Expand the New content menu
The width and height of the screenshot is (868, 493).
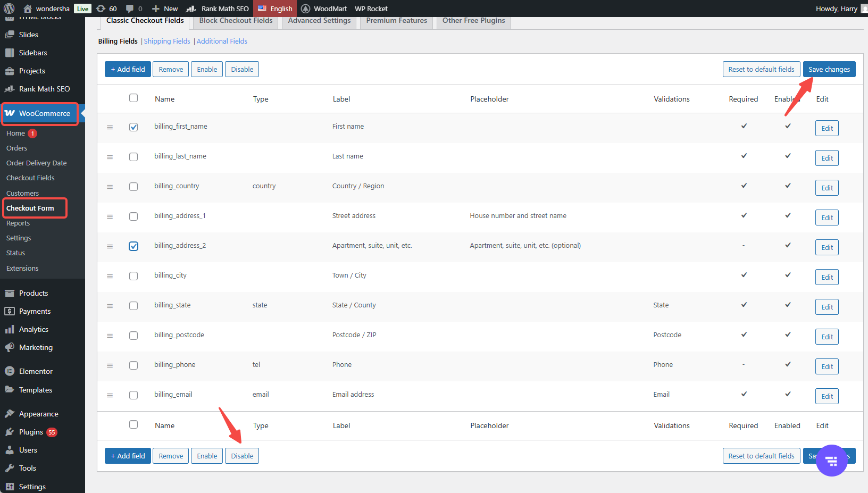(165, 9)
